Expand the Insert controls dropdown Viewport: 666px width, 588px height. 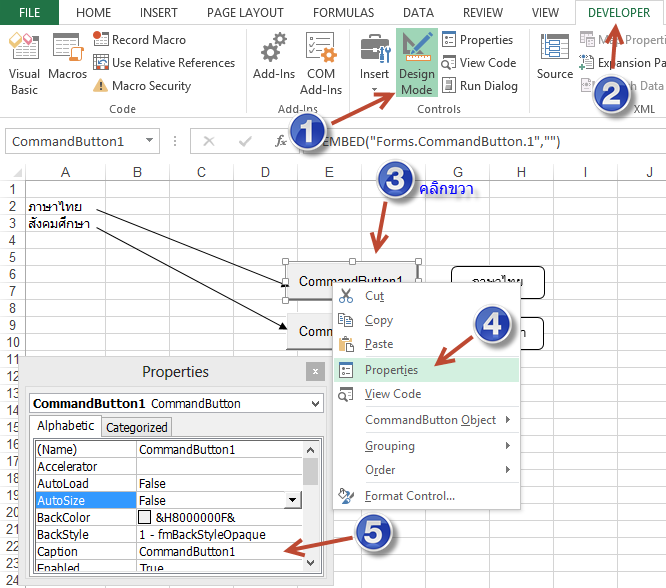[x=374, y=90]
